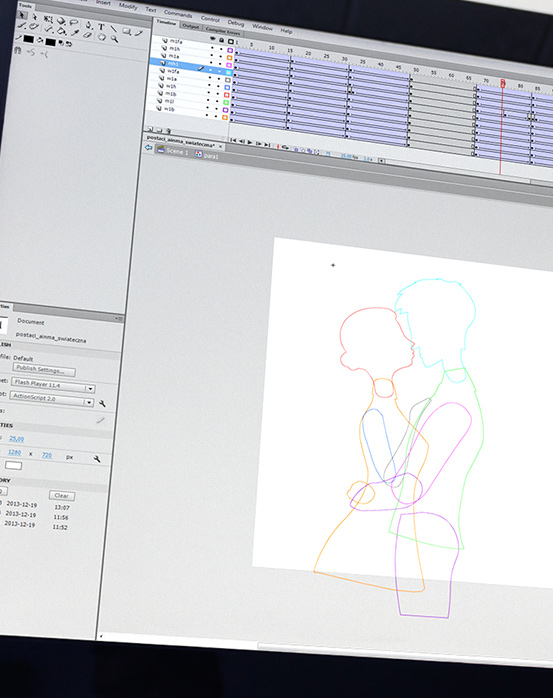Select the Line tool

pyautogui.click(x=114, y=29)
